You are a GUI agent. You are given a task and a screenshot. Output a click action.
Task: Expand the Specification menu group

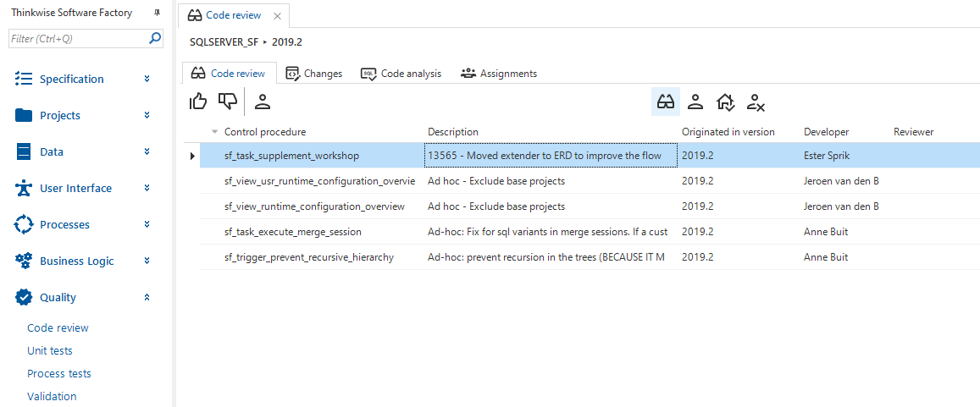[147, 79]
